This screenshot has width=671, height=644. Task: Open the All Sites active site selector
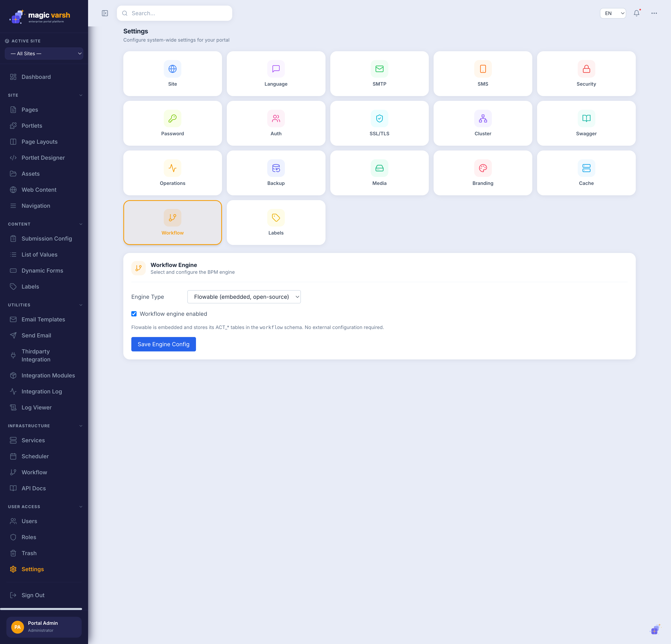tap(44, 53)
